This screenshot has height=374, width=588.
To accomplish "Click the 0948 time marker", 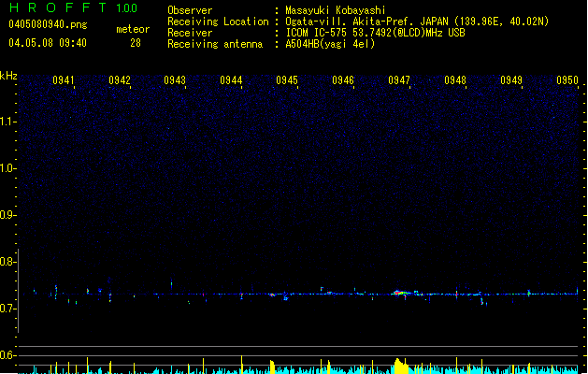I will point(455,80).
